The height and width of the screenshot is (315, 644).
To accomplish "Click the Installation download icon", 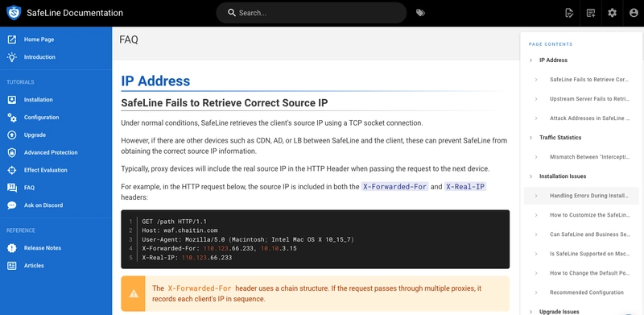I will (x=12, y=100).
